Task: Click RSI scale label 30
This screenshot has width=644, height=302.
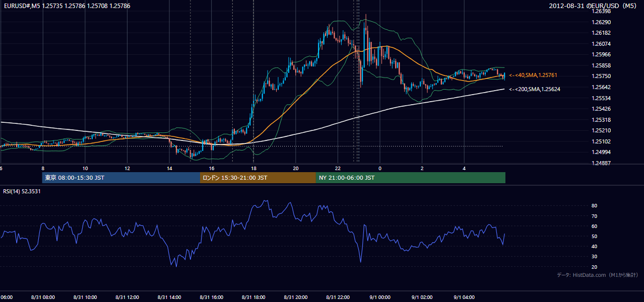Action: tap(594, 257)
